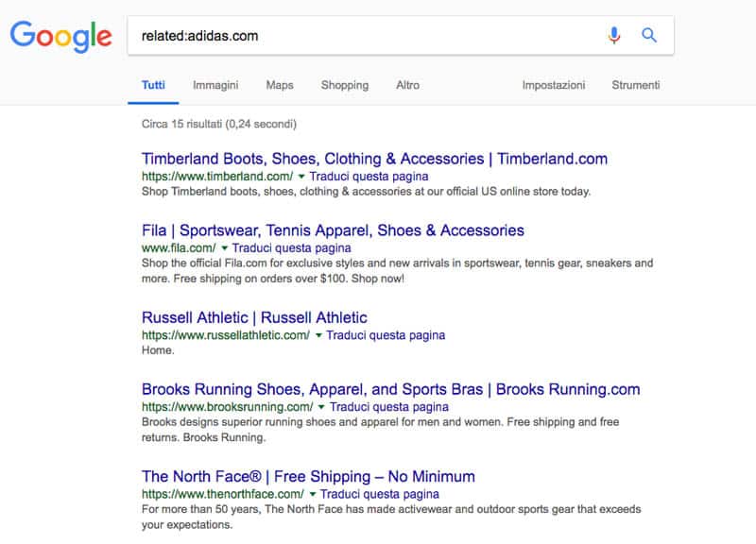Open the Altro menu
Image resolution: width=756 pixels, height=544 pixels.
(x=408, y=85)
